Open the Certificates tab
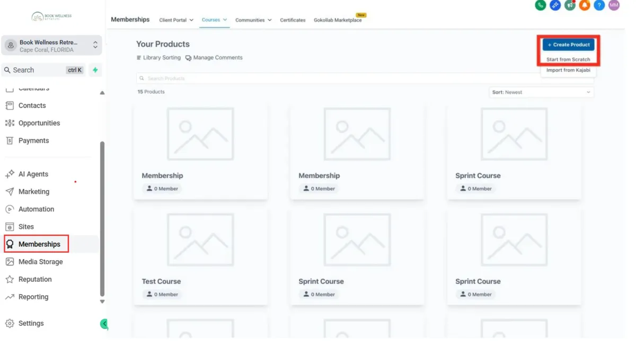The width and height of the screenshot is (636, 364). coord(293,20)
